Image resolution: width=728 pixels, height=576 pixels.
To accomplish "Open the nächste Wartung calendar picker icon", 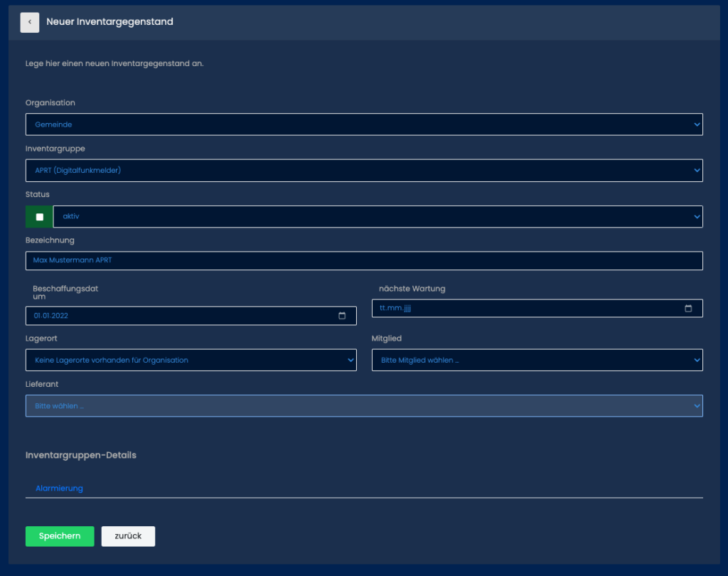I will pyautogui.click(x=688, y=309).
